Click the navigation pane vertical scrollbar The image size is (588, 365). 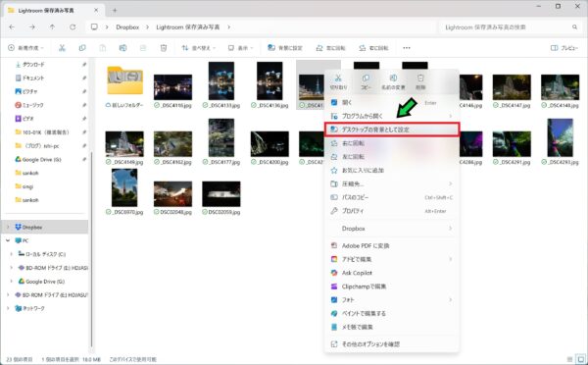[92, 248]
